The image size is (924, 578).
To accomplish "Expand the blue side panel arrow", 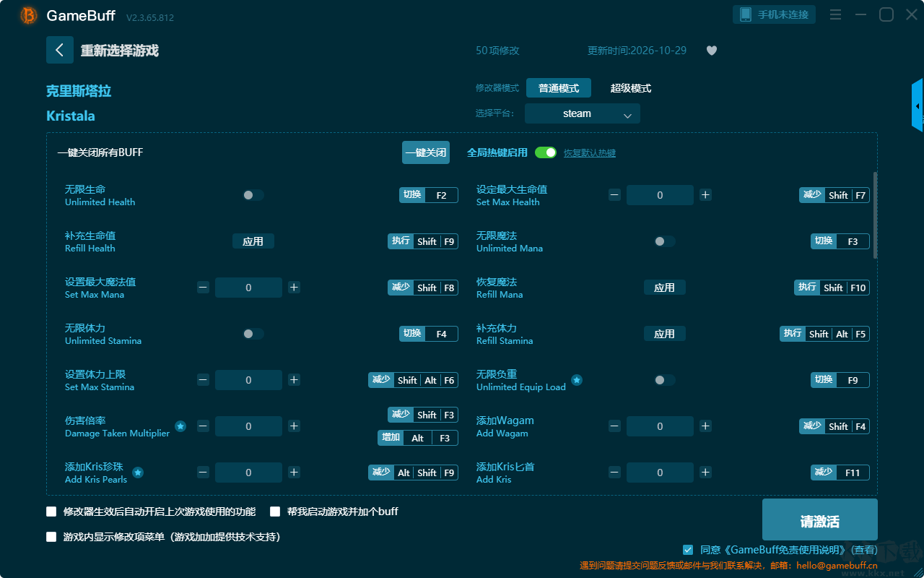I will [x=918, y=105].
